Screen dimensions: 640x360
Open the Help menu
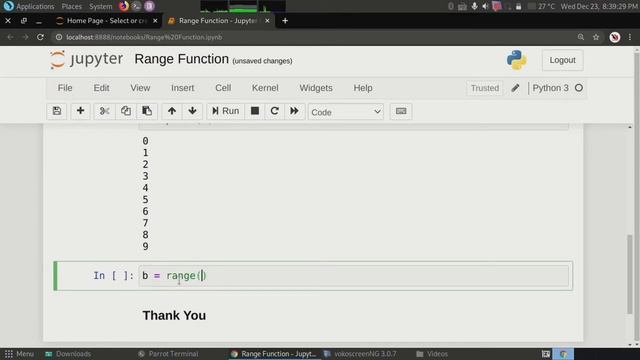click(363, 88)
